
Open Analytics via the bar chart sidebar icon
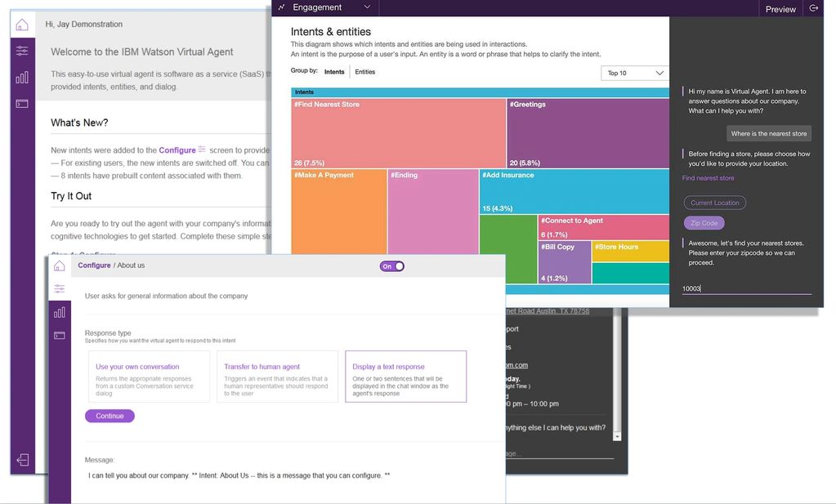[x=21, y=77]
